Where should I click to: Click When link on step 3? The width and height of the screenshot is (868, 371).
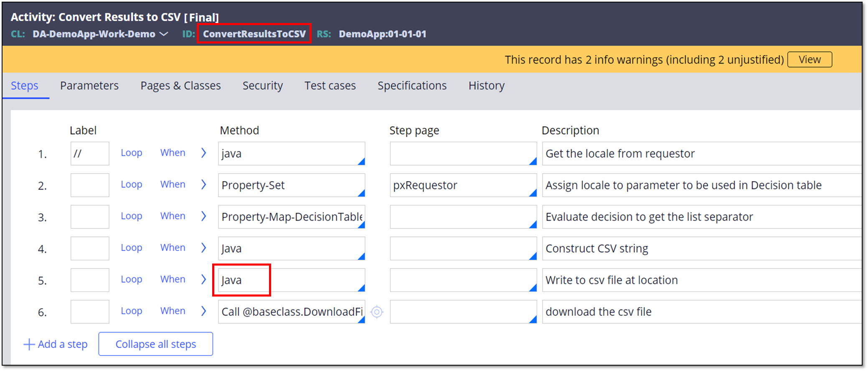click(173, 216)
